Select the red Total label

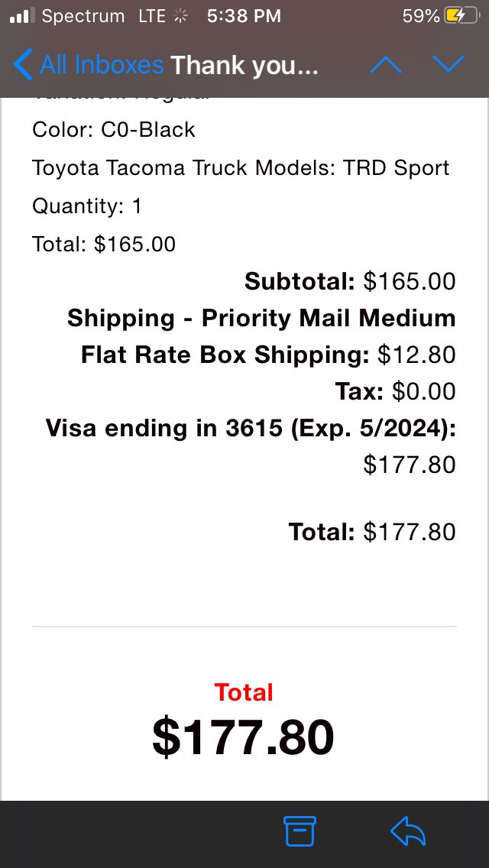[x=244, y=692]
